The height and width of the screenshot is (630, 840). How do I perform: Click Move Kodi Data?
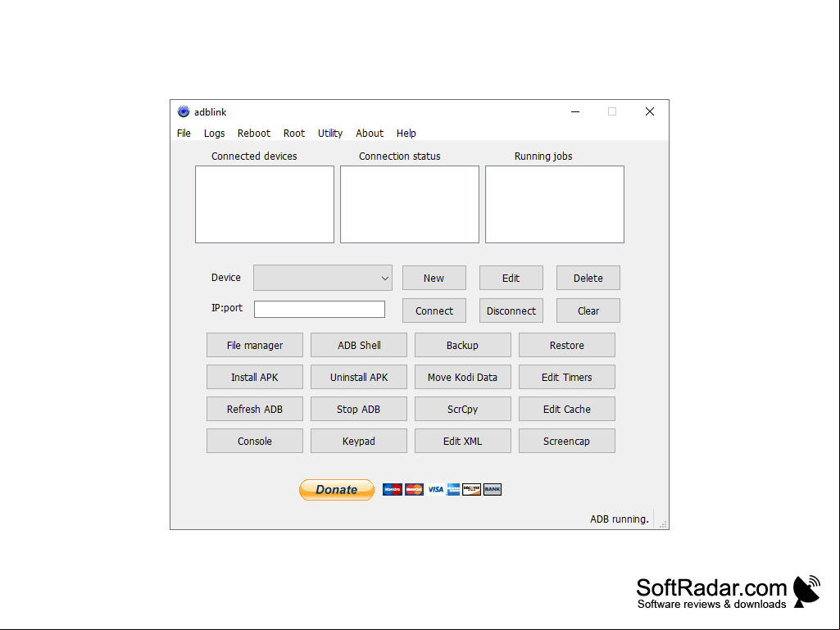(x=463, y=377)
